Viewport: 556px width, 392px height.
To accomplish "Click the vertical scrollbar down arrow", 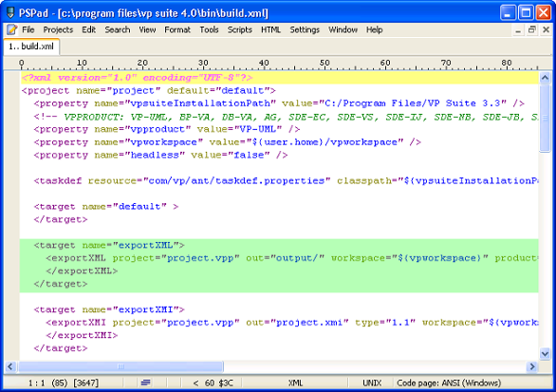I will tap(545, 353).
